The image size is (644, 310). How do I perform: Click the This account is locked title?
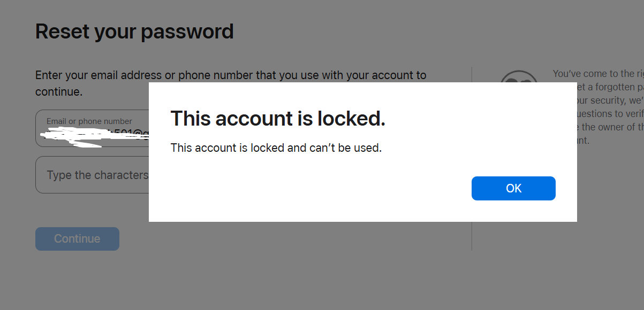click(x=277, y=118)
